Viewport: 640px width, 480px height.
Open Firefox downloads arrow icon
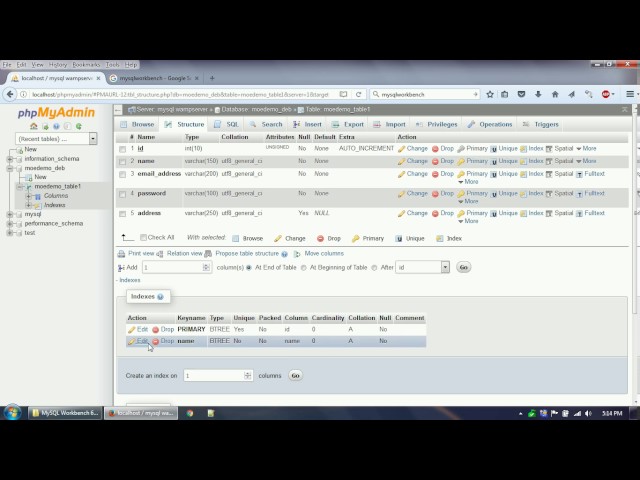point(538,94)
